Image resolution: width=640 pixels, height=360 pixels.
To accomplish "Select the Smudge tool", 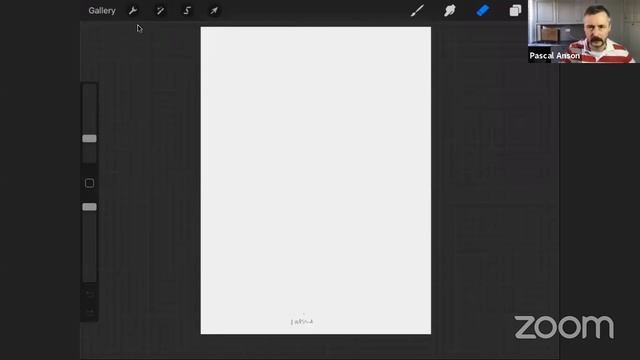I will pos(450,11).
